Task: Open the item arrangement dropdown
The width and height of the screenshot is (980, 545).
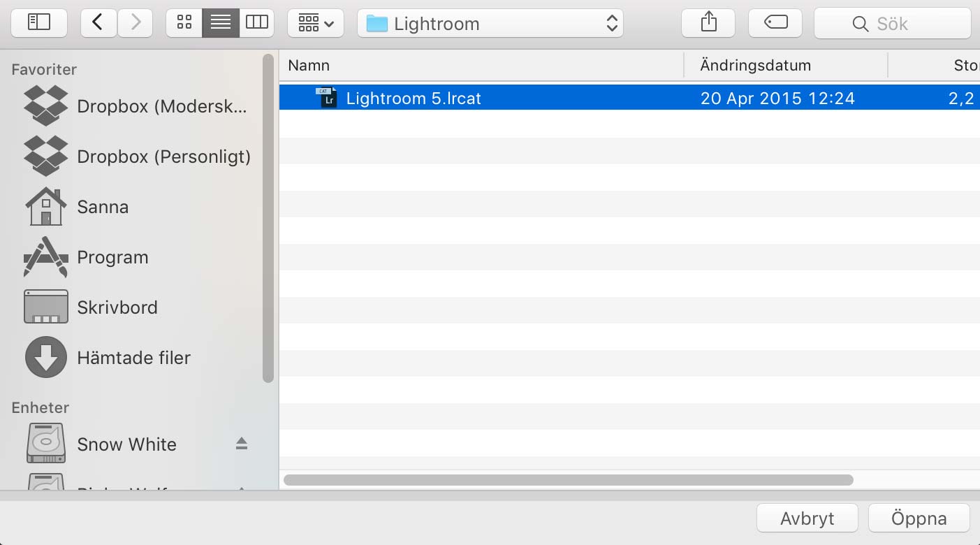Action: [316, 23]
